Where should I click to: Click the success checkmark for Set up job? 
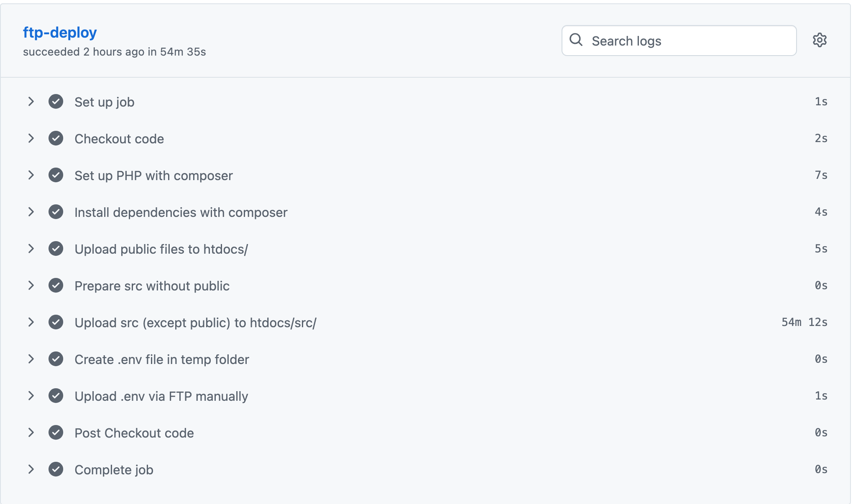coord(56,102)
